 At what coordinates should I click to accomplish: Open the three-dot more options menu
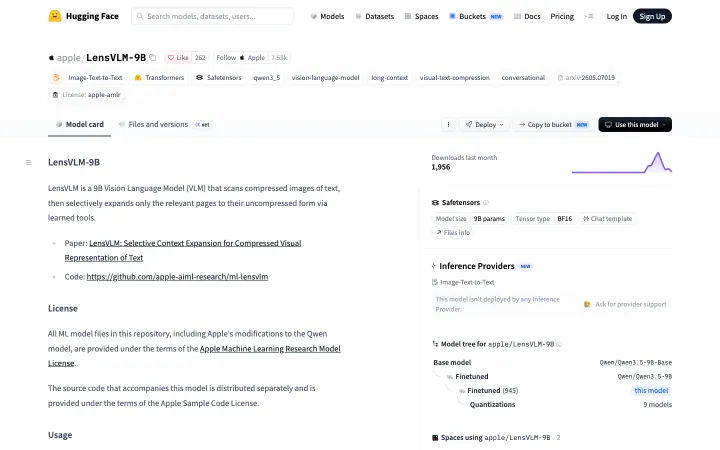[449, 124]
